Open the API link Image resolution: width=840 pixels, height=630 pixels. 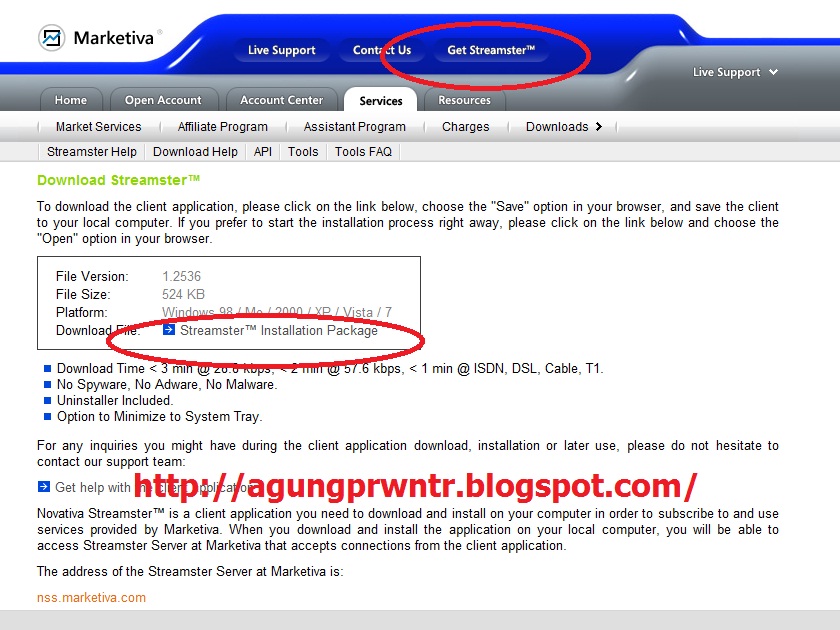(x=262, y=152)
